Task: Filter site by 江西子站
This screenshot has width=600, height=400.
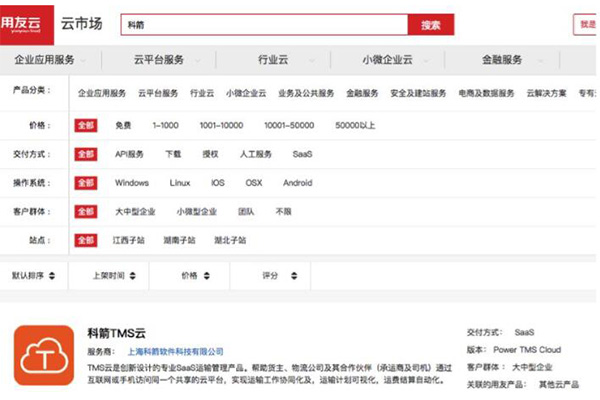Action: [x=129, y=240]
